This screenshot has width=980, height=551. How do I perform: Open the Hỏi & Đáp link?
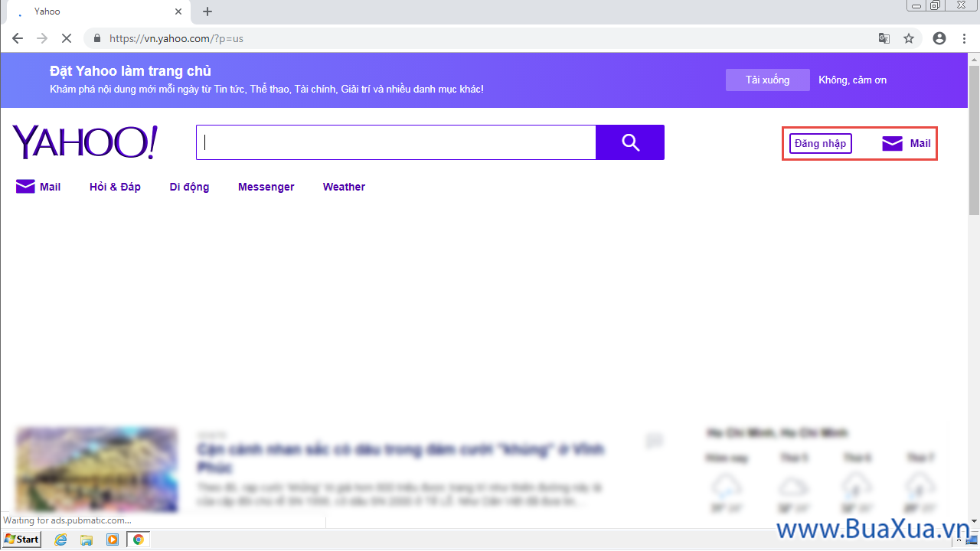click(115, 187)
